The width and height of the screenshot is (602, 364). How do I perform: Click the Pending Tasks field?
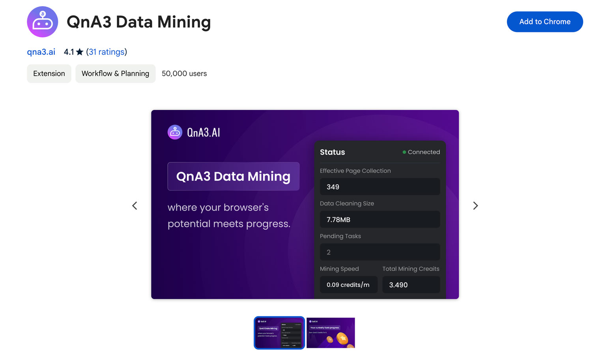(380, 252)
